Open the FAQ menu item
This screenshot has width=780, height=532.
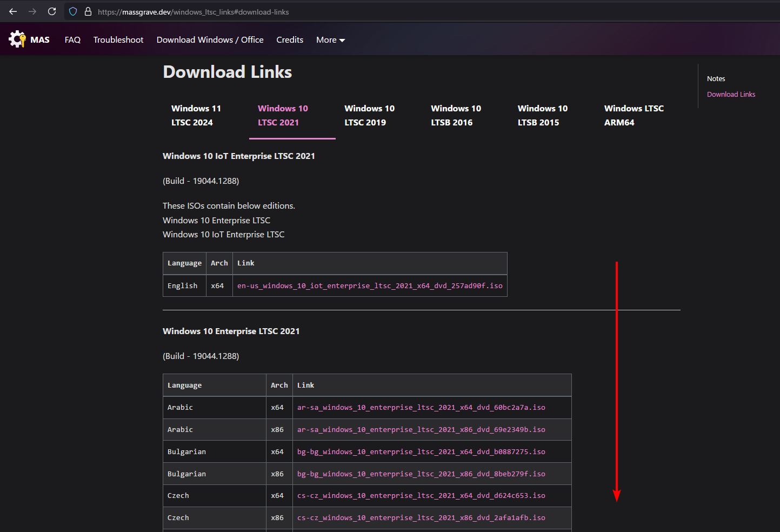pos(72,39)
